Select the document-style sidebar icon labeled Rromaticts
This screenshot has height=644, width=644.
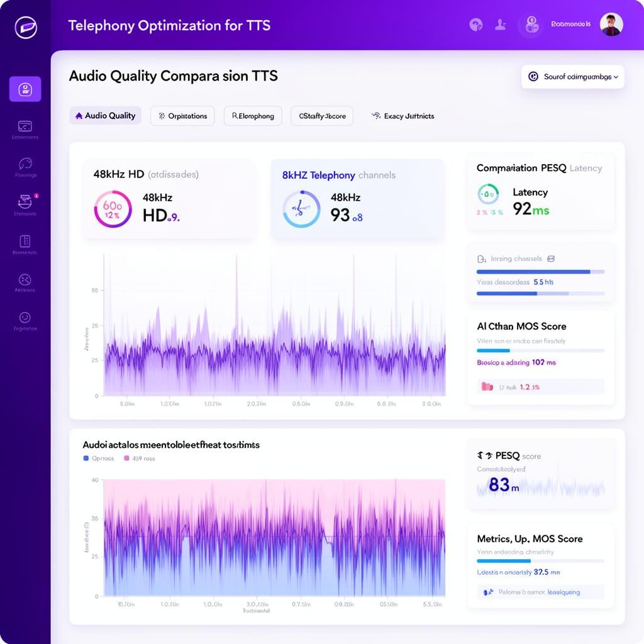[24, 242]
